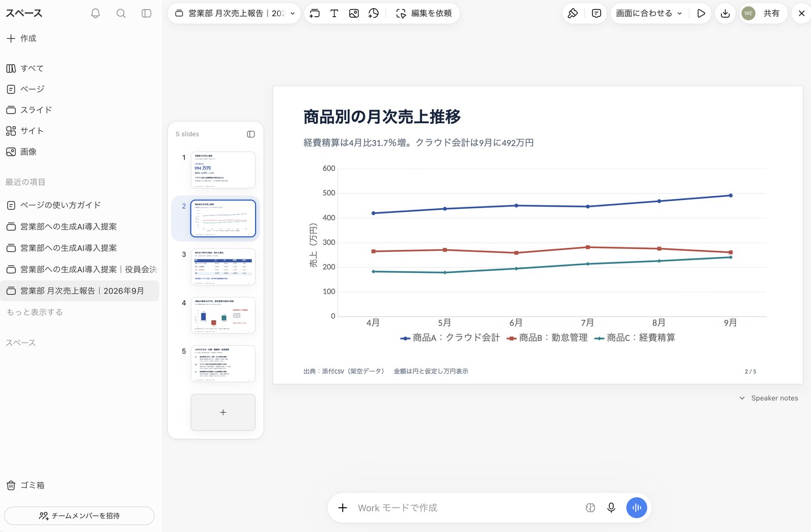Collapse the left sidebar panel
811x532 pixels.
[x=146, y=13]
